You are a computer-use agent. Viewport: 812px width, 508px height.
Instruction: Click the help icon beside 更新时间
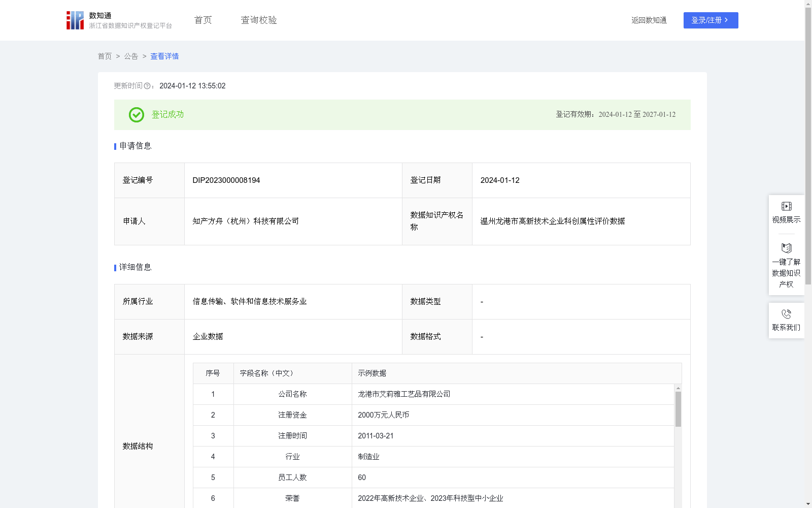click(x=147, y=86)
